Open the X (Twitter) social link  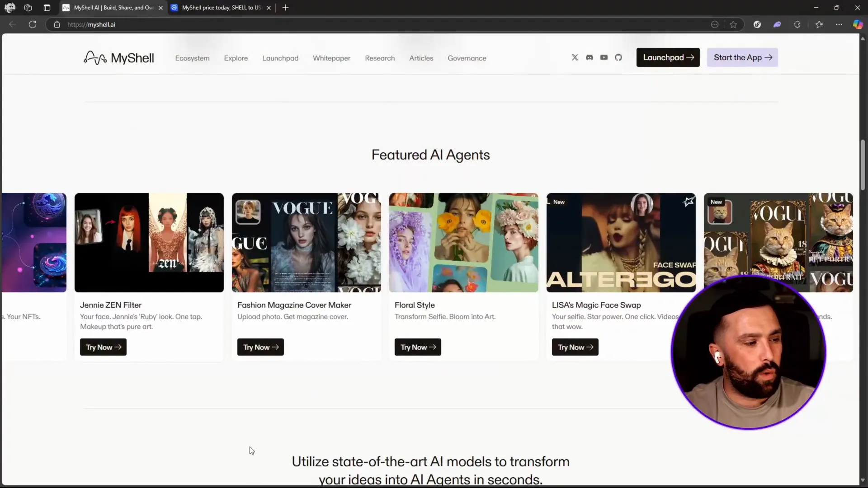coord(575,57)
